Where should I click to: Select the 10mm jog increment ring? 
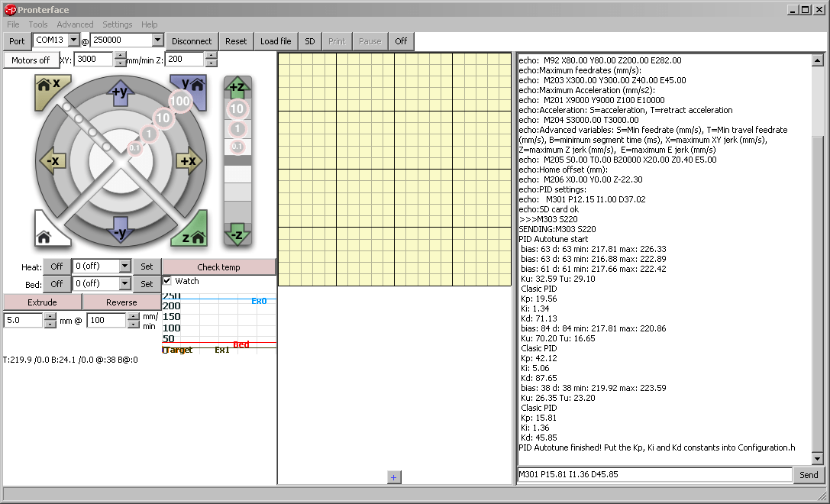click(x=162, y=118)
